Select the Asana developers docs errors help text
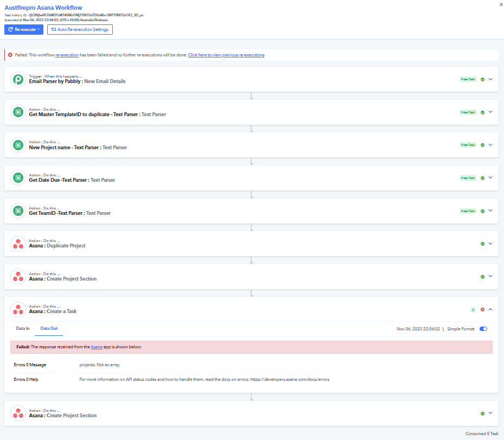Image resolution: width=504 pixels, height=440 pixels. [x=205, y=380]
